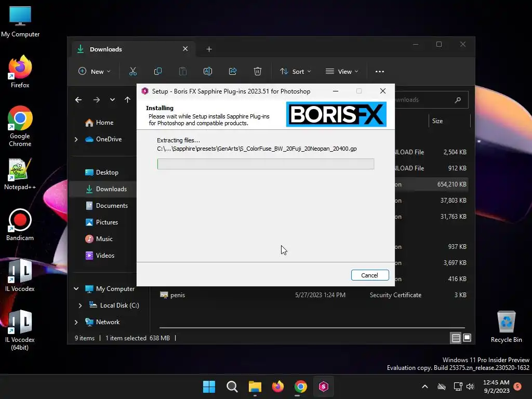
Task: Open Notepad++ desktop shortcut
Action: coord(20,174)
